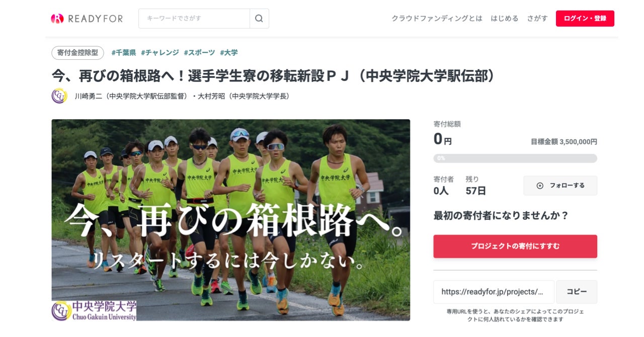Screen dimensions: 644x337
Task: Click the plus icon in フォローする
Action: [540, 186]
